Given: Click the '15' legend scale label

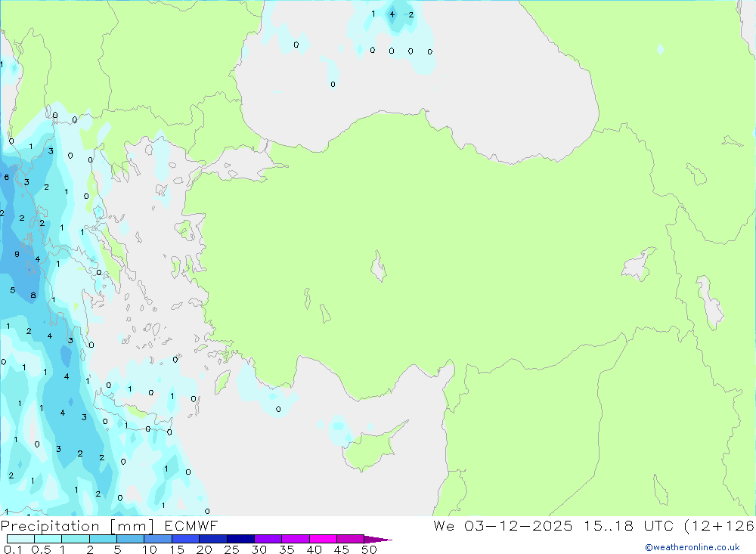Looking at the screenshot, I should 177,549.
